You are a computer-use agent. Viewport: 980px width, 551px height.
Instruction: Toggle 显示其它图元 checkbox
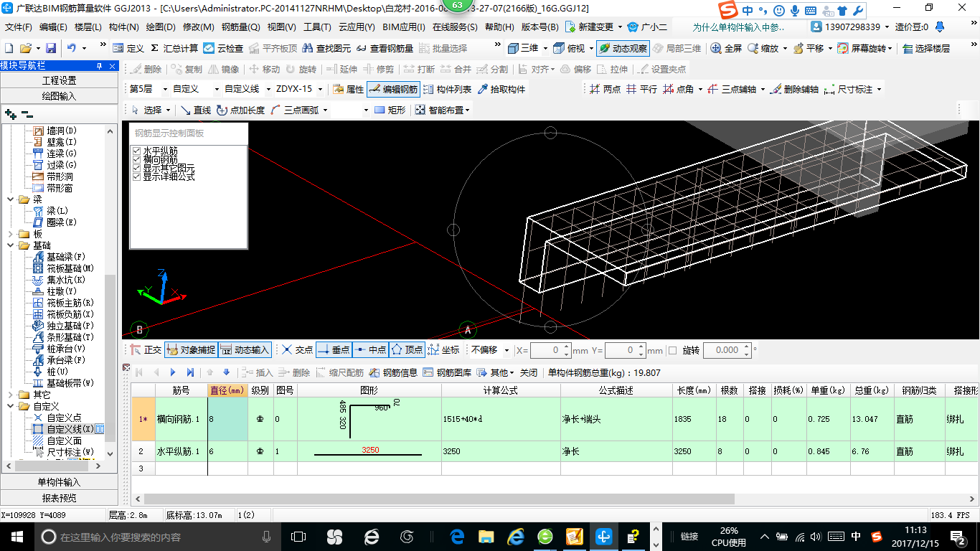click(x=136, y=168)
